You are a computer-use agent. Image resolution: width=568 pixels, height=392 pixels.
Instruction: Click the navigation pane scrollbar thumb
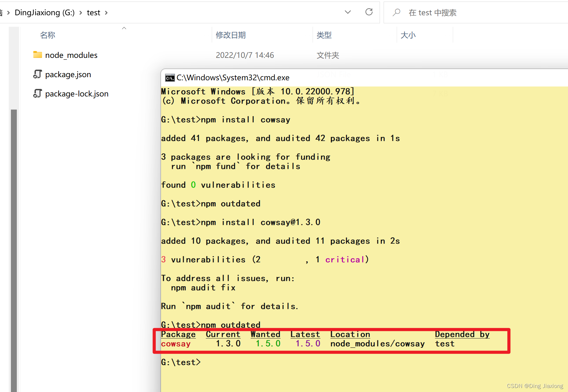[x=14, y=250]
